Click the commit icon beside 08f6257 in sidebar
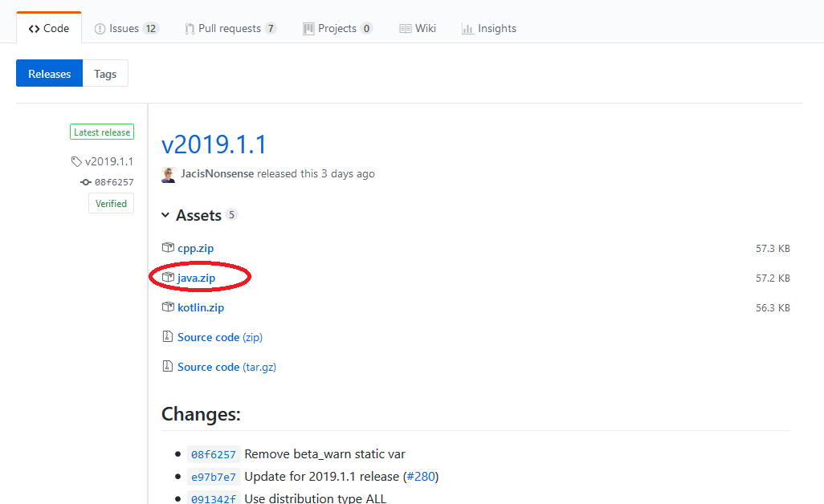 pos(86,182)
